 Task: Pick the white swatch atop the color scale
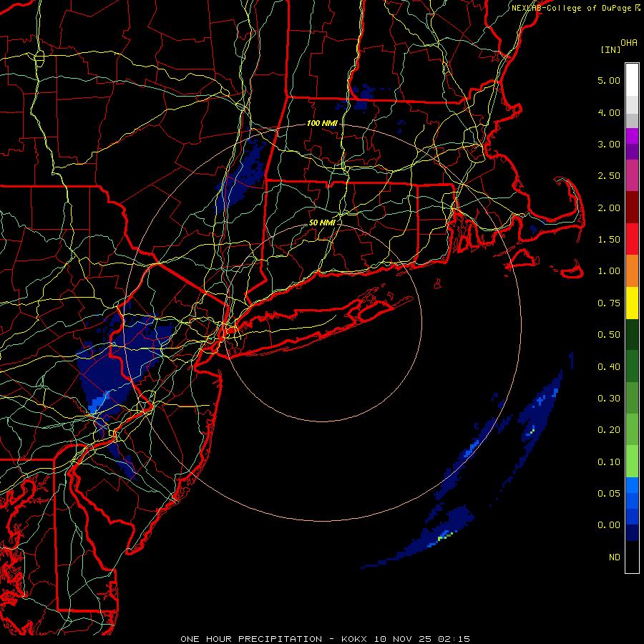point(632,80)
